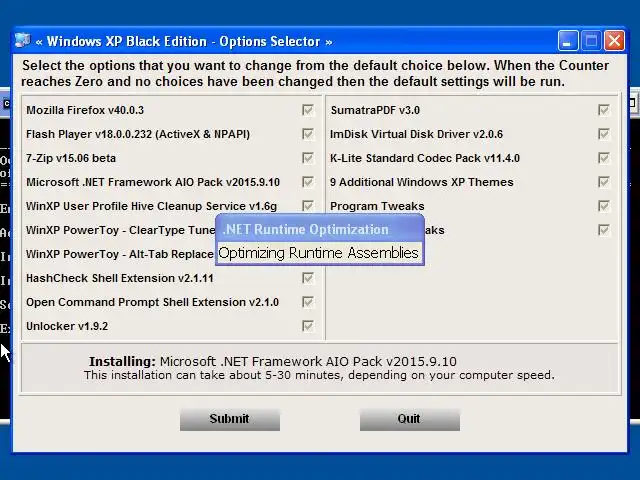Toggle the Program Tweaks checkbox
The width and height of the screenshot is (640, 480).
click(x=604, y=206)
